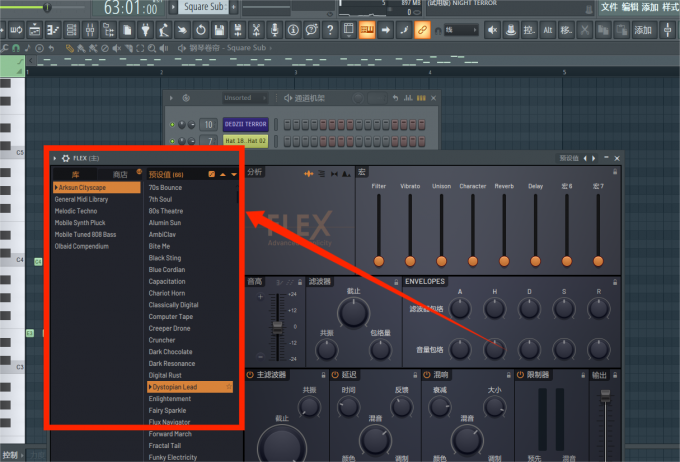Click the FLEX preset list down arrow
This screenshot has width=680, height=462.
(x=234, y=174)
